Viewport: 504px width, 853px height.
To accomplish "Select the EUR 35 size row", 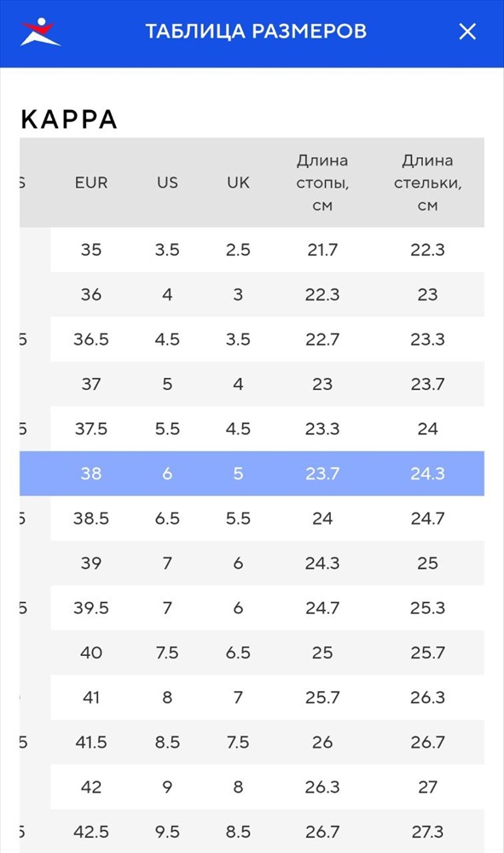I will (x=252, y=250).
